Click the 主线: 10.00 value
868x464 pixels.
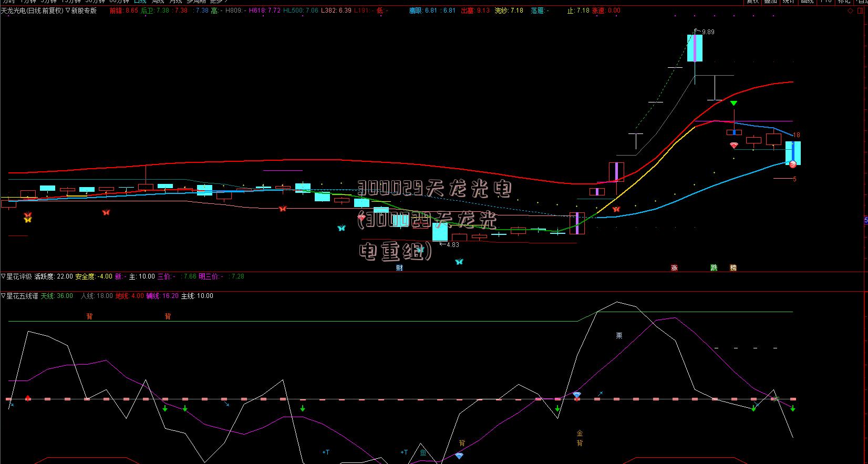[197, 296]
